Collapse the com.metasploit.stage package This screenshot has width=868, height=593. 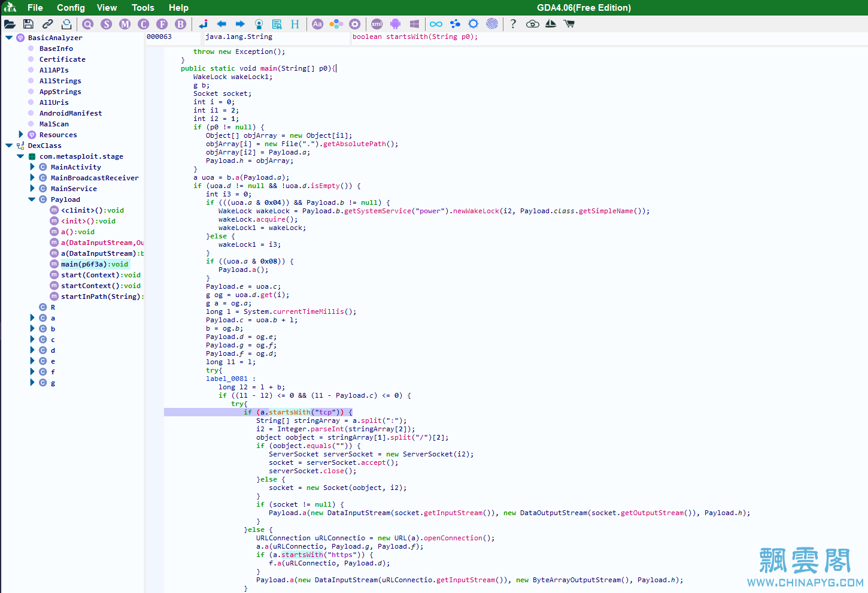click(x=20, y=156)
